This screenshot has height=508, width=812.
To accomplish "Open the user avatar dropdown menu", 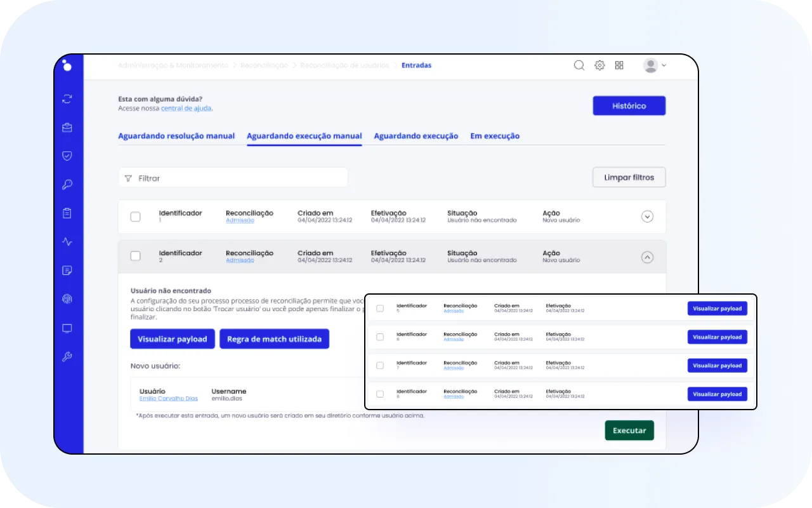I will click(655, 65).
